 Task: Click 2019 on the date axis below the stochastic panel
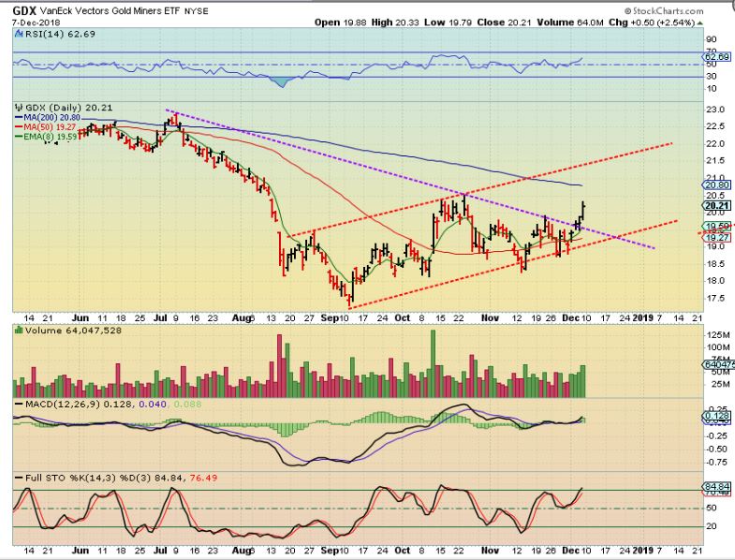coord(642,550)
